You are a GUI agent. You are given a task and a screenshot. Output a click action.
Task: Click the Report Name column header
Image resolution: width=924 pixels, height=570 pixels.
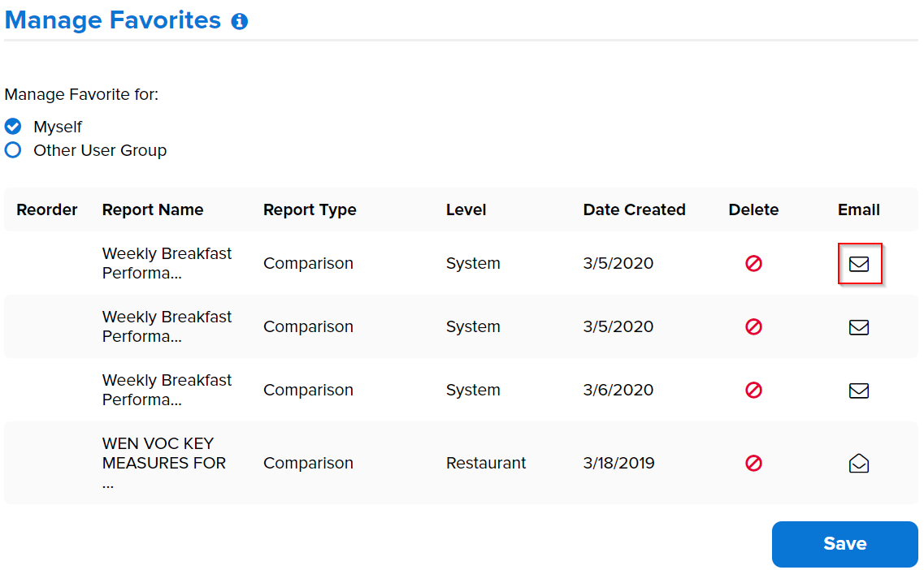(x=153, y=209)
